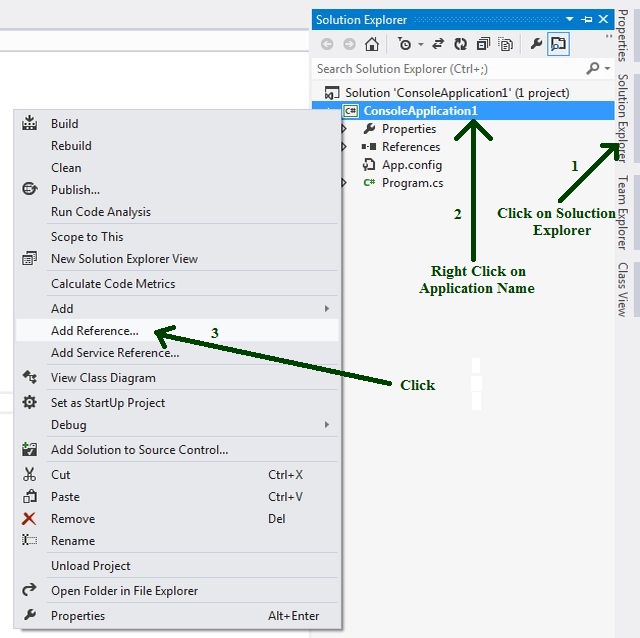Screen dimensions: 640x638
Task: Click Add Reference... in context menu
Action: point(178,331)
